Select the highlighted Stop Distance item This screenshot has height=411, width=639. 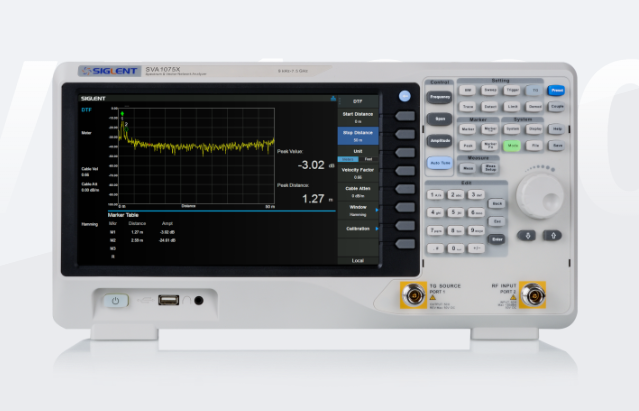[x=358, y=136]
